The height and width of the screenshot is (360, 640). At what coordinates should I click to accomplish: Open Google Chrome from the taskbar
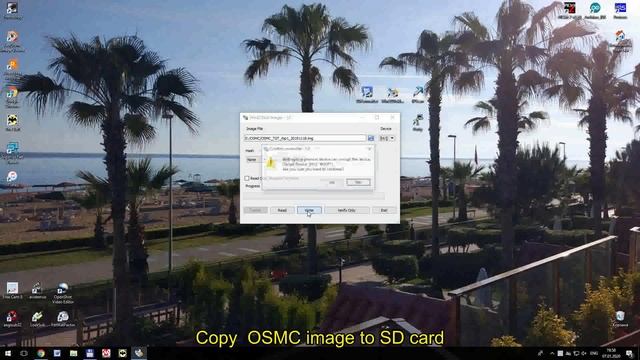click(41, 353)
